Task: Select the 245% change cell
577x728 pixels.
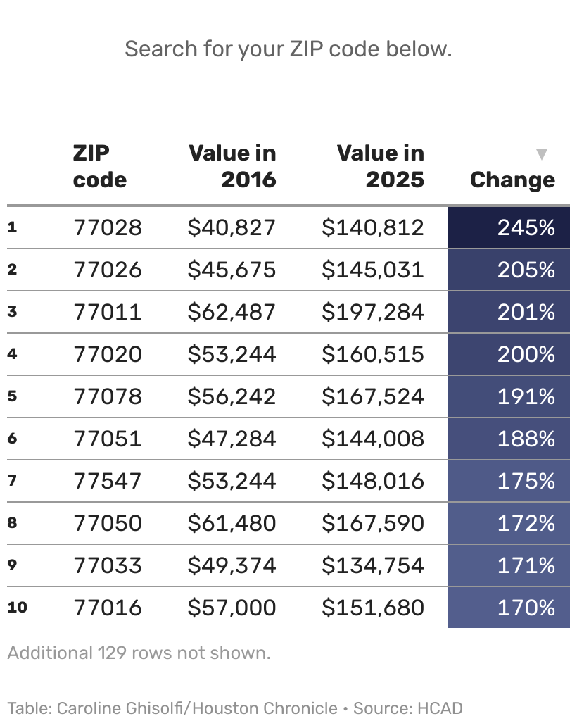Action: coord(508,227)
